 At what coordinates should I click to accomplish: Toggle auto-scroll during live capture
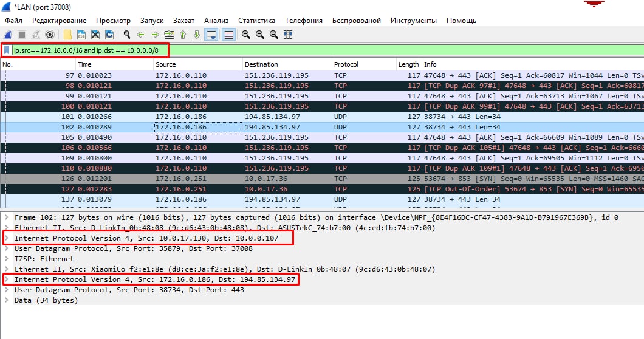click(211, 35)
